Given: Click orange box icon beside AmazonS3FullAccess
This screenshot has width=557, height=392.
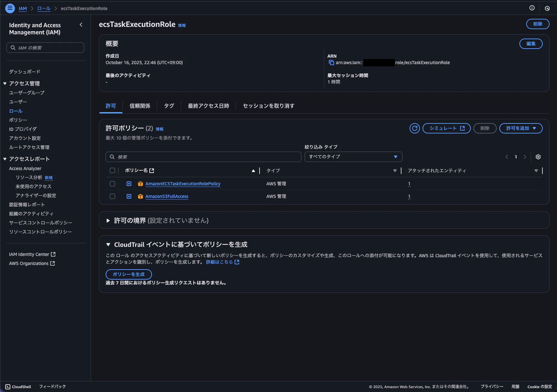Looking at the screenshot, I should pyautogui.click(x=140, y=196).
